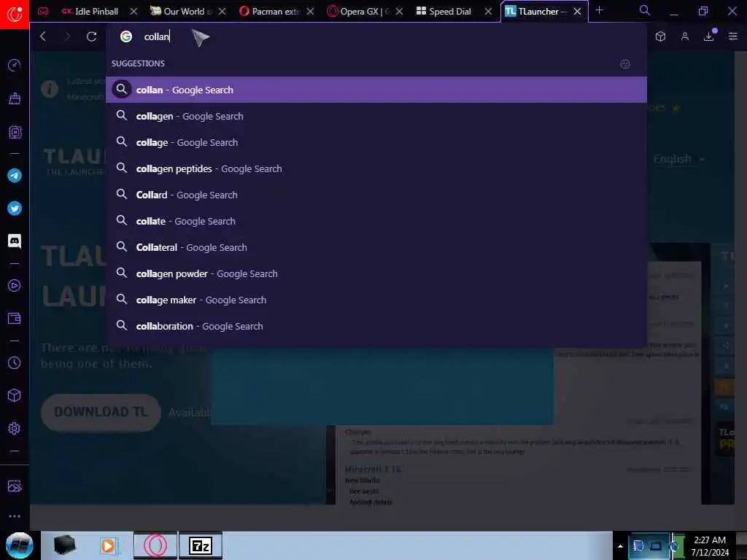Select Collateral Google Search suggestion
Screen dimensions: 747x560
[376, 246]
